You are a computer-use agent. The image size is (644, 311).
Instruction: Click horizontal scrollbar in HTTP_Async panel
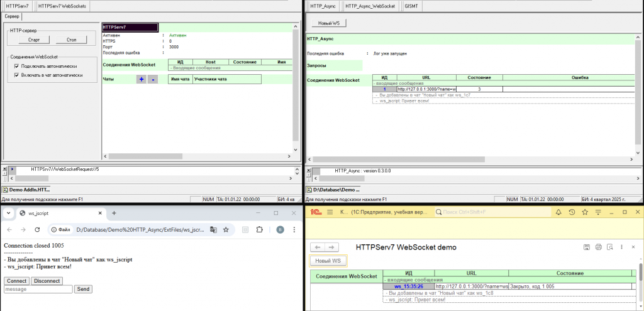click(398, 159)
